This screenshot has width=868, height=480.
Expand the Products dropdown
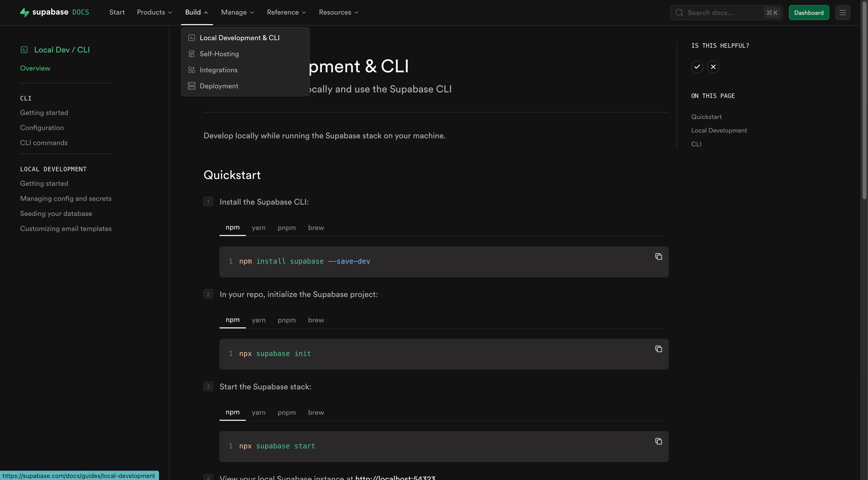tap(154, 13)
